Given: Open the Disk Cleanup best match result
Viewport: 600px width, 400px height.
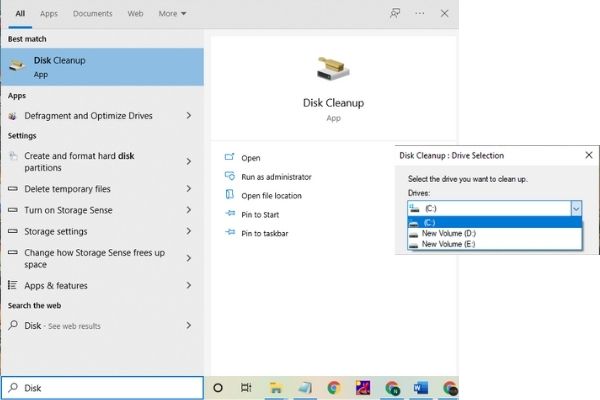Looking at the screenshot, I should (102, 67).
